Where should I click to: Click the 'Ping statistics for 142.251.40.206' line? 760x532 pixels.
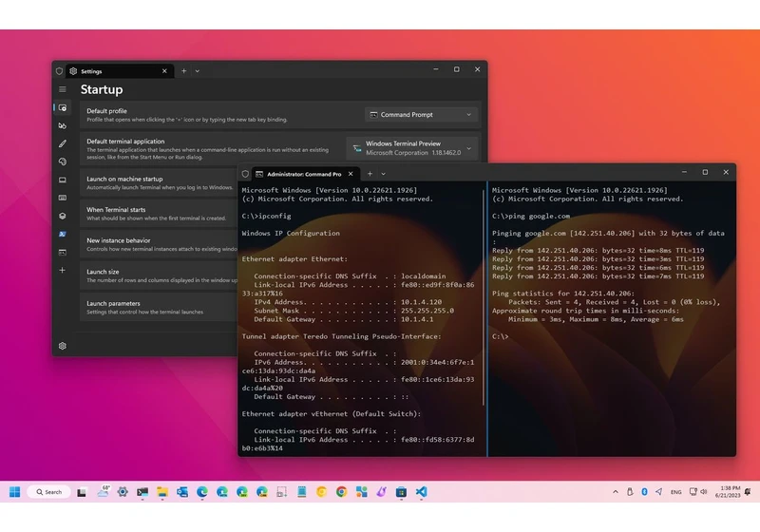(x=563, y=294)
